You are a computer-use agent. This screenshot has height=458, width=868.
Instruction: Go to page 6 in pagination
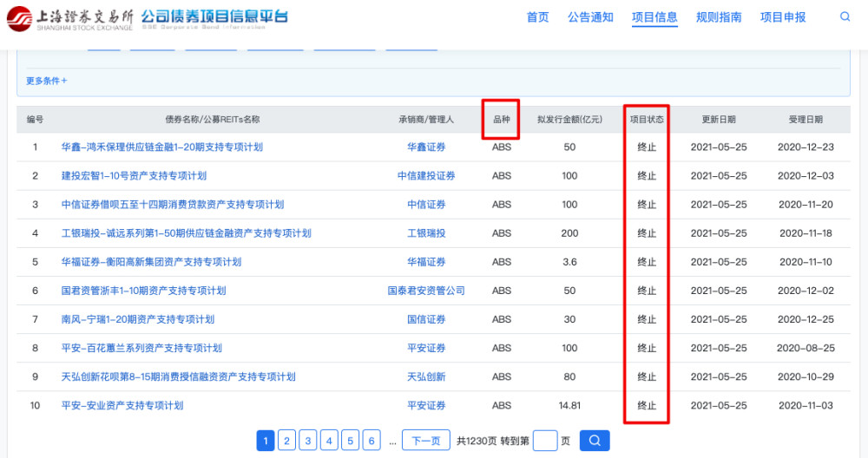[372, 441]
